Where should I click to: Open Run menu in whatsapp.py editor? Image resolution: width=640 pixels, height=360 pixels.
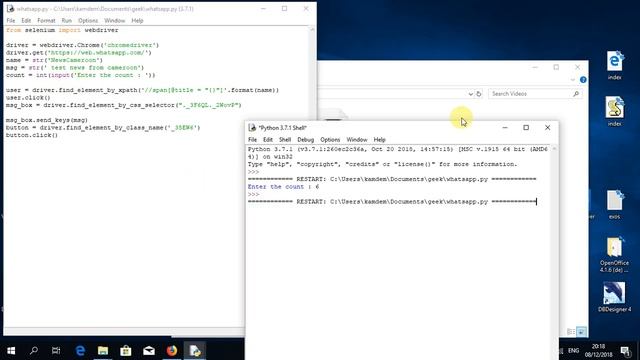coord(67,20)
